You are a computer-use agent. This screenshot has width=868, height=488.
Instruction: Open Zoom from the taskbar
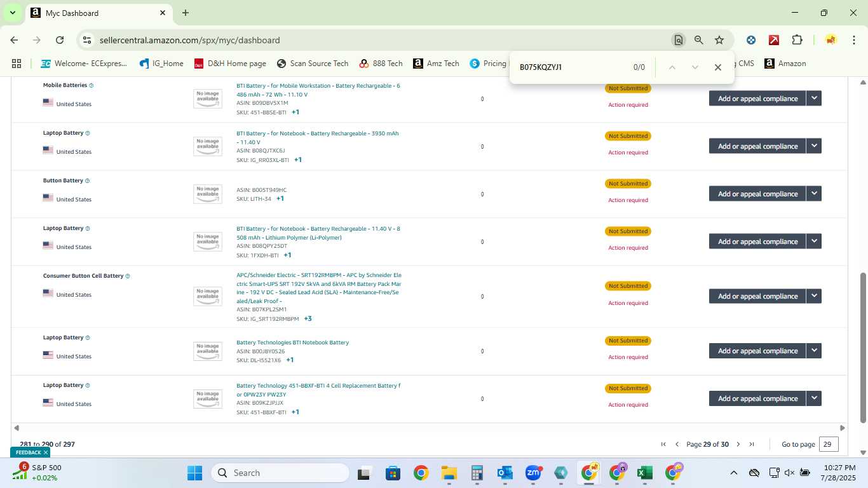[532, 473]
